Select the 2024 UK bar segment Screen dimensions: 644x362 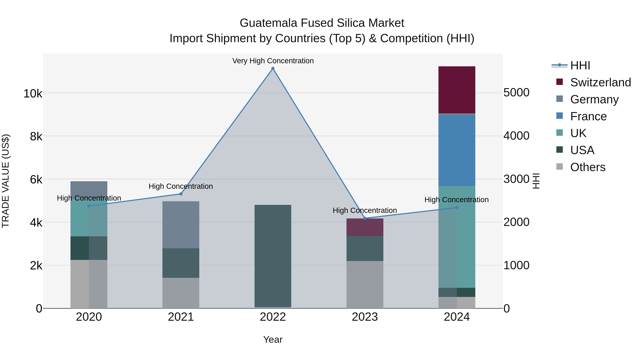click(x=457, y=237)
